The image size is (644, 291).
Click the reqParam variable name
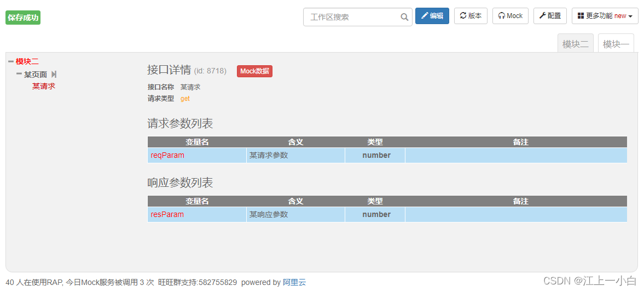(x=167, y=156)
